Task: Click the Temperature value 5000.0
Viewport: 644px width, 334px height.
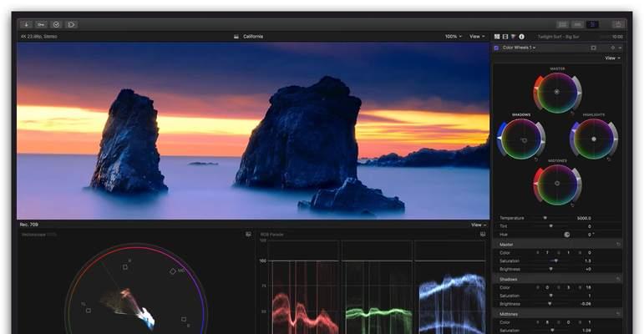Action: (x=584, y=218)
